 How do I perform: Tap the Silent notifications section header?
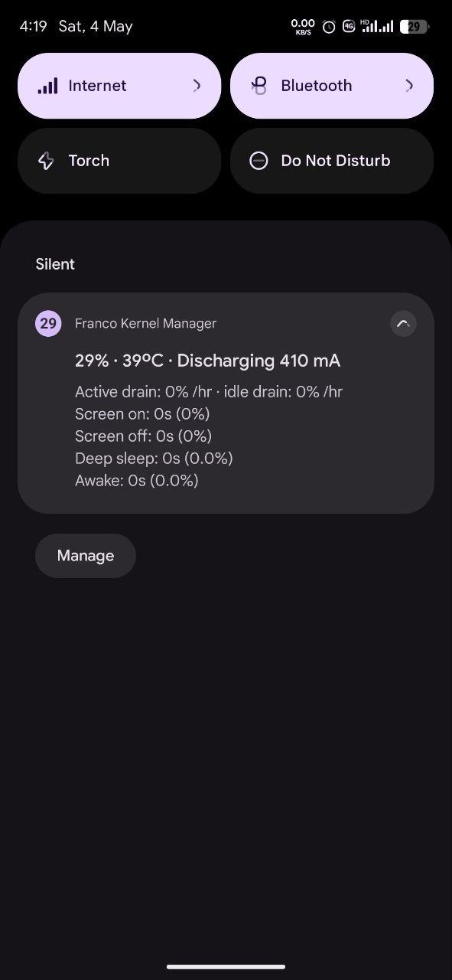[x=55, y=264]
